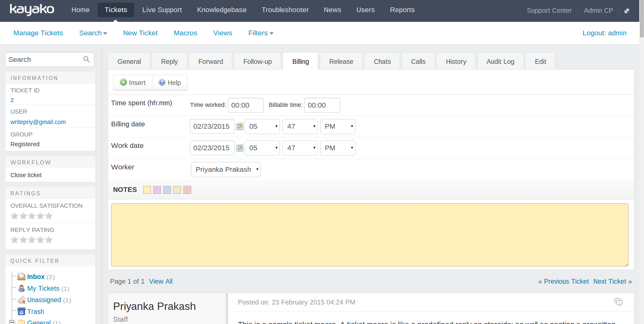Select the red note color swatch
The height and width of the screenshot is (324, 644).
187,190
